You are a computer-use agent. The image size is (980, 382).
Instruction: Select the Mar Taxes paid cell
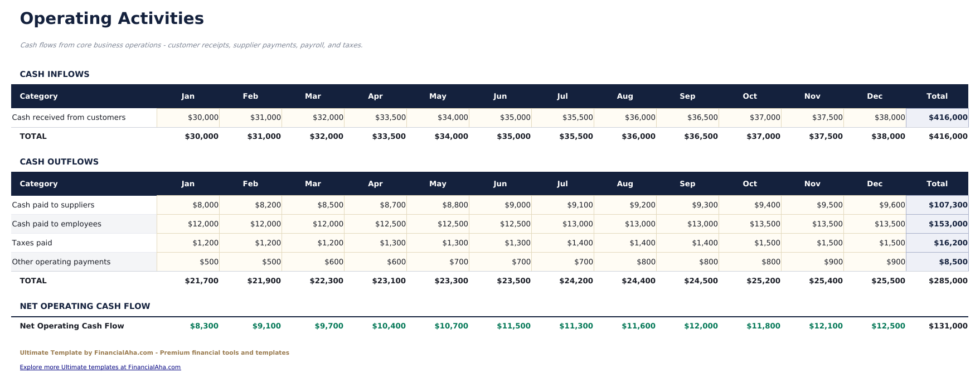(x=313, y=243)
